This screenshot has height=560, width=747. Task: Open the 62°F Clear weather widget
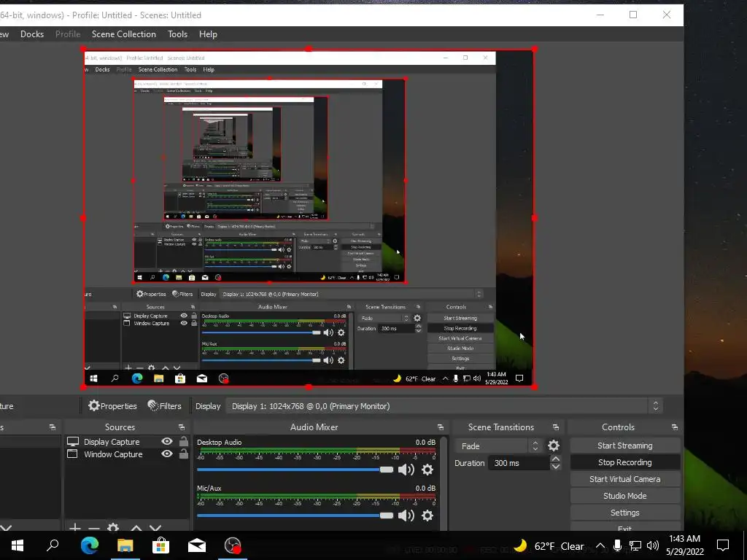click(549, 545)
